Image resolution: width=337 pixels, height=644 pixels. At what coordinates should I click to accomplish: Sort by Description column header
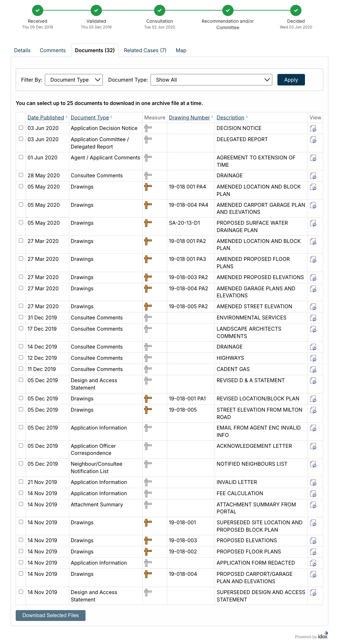(x=230, y=117)
